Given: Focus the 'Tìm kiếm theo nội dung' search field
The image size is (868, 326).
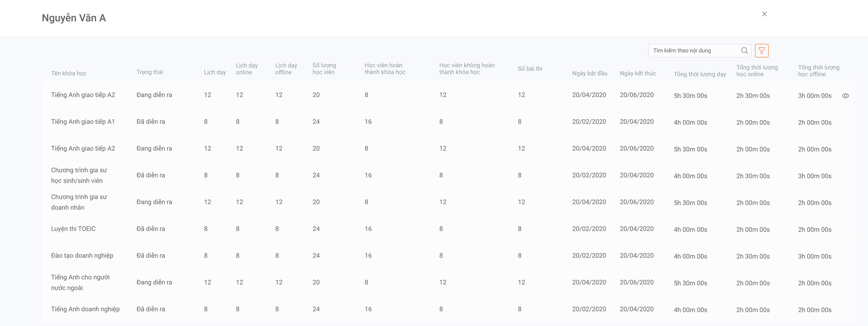Looking at the screenshot, I should 694,51.
